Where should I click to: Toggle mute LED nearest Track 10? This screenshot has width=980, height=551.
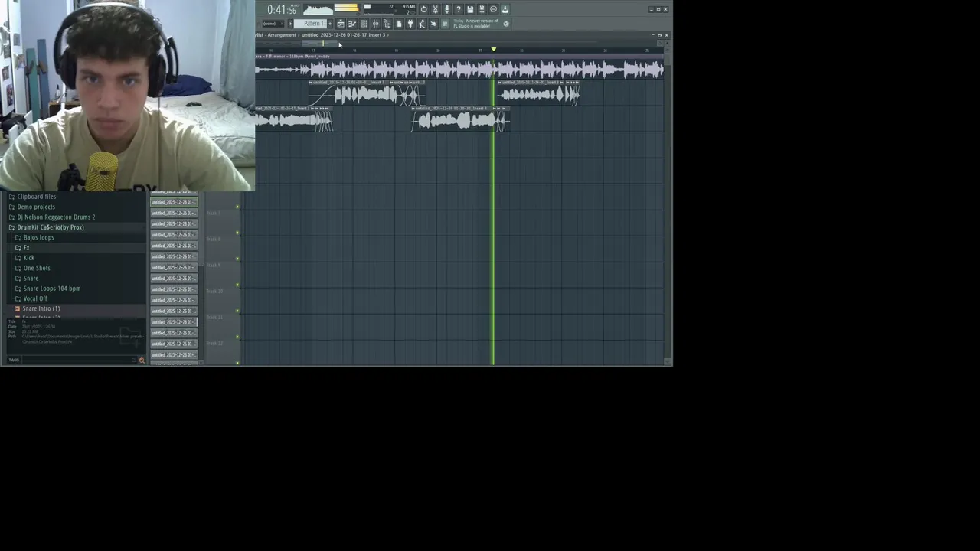(x=237, y=285)
